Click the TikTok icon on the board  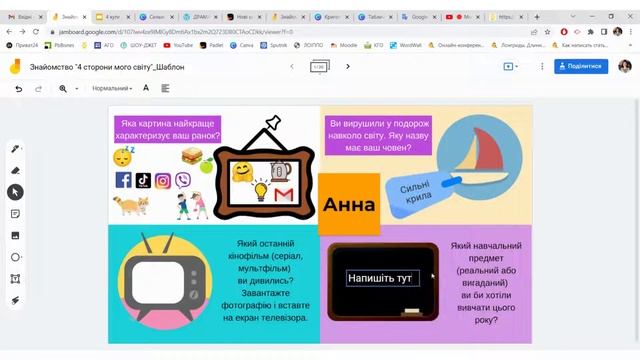[143, 180]
